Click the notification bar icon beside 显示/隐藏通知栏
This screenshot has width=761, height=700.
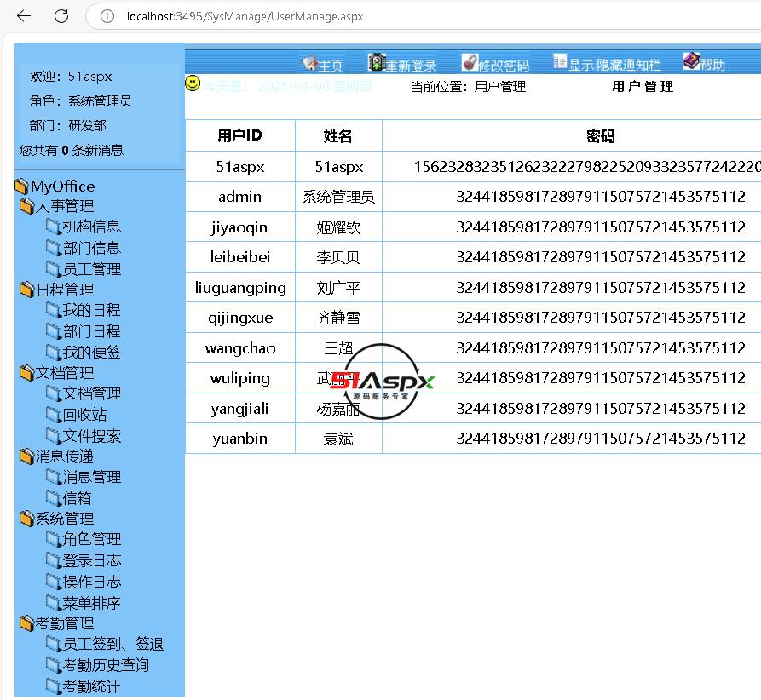[x=560, y=62]
